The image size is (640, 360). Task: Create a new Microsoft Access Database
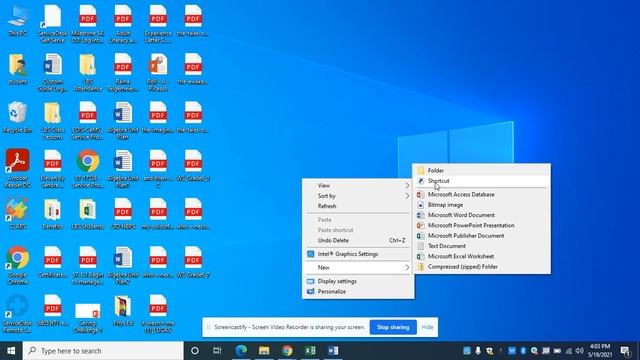(481, 195)
